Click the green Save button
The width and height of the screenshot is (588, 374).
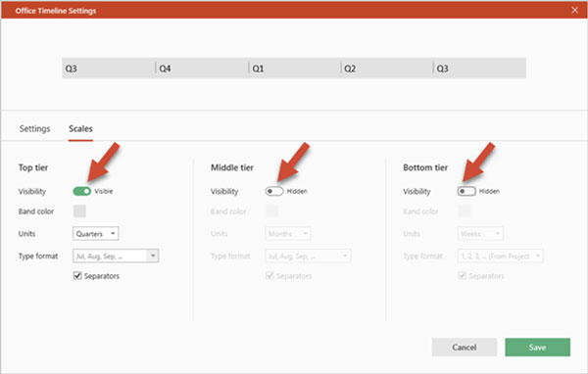tap(537, 347)
